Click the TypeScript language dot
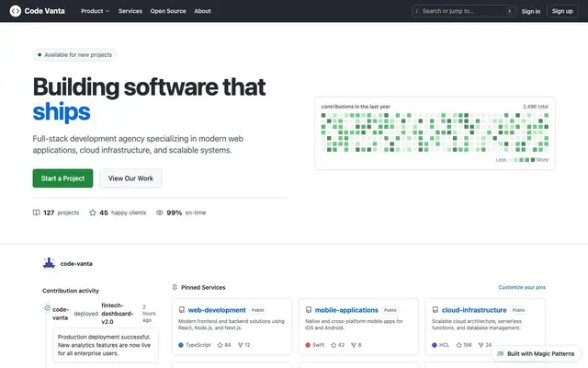Viewport: 588px width, 368px height. click(x=181, y=345)
